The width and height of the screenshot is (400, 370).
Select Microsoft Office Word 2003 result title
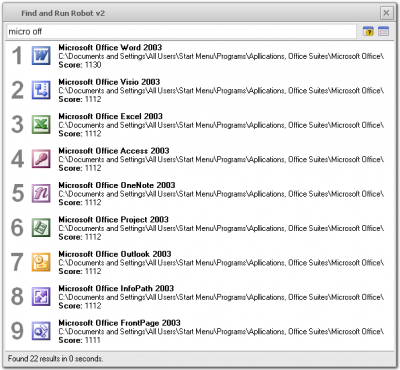coord(110,47)
